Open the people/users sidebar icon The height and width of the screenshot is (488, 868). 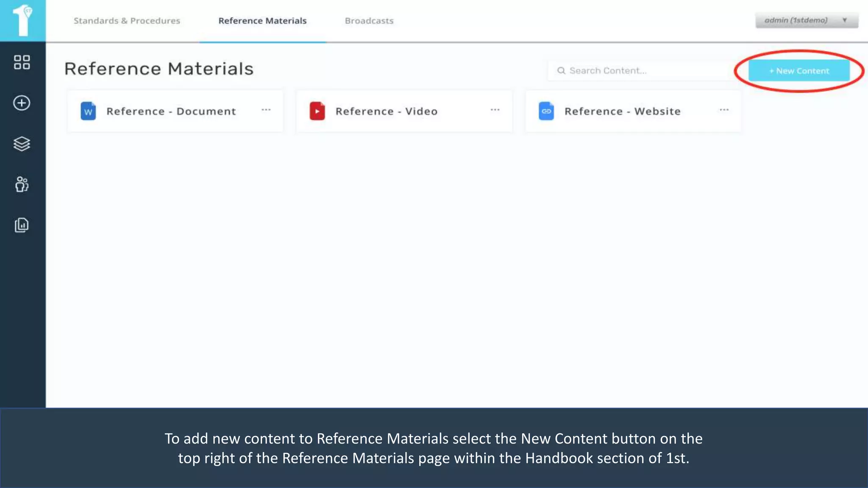pyautogui.click(x=22, y=184)
